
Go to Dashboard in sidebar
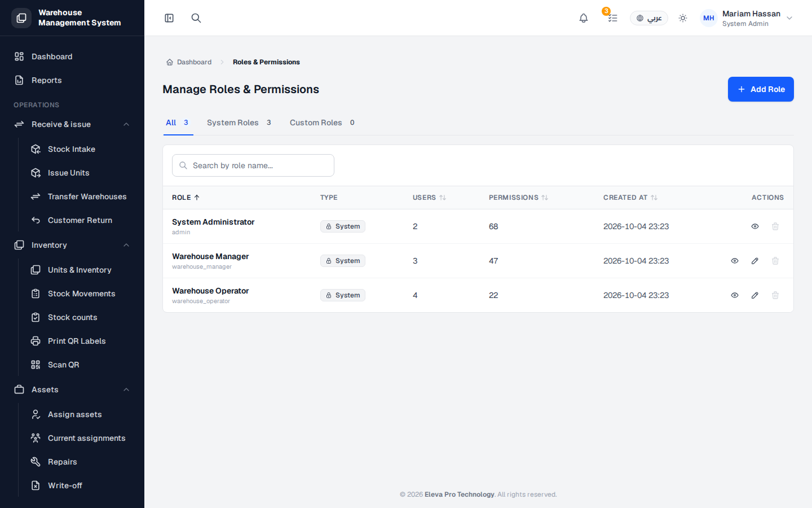(72, 56)
